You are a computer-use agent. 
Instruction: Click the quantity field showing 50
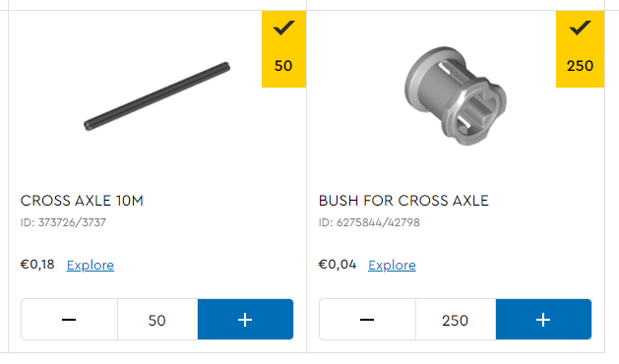click(x=157, y=320)
